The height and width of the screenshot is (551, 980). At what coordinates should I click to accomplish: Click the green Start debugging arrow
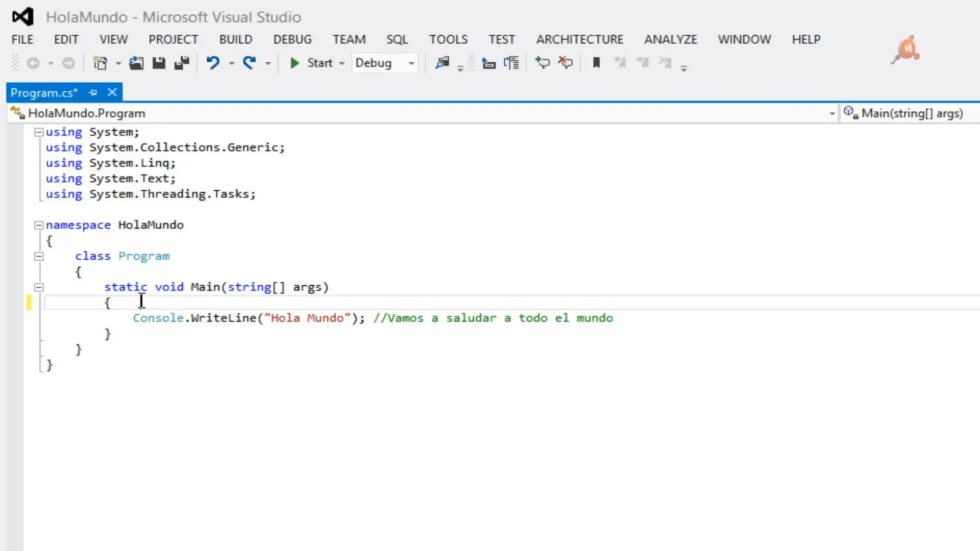(295, 63)
